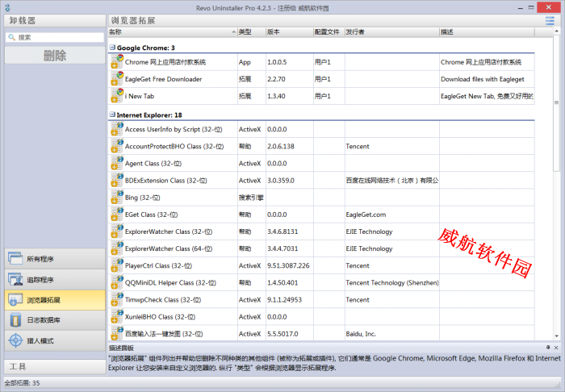Click the Agent Class row icon
The image size is (565, 392).
pyautogui.click(x=117, y=164)
